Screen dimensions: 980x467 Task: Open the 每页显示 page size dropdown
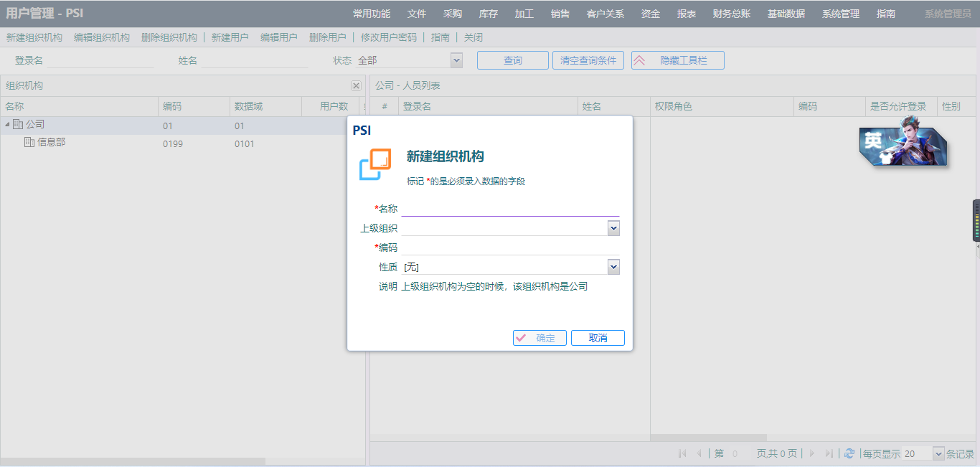point(938,453)
